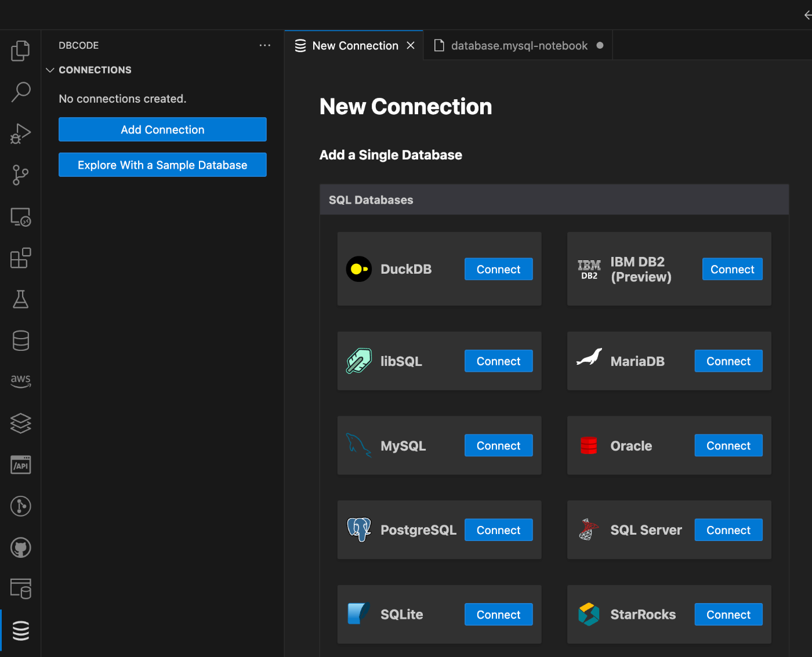
Task: Click the MySQL dolphin logo
Action: pyautogui.click(x=359, y=445)
